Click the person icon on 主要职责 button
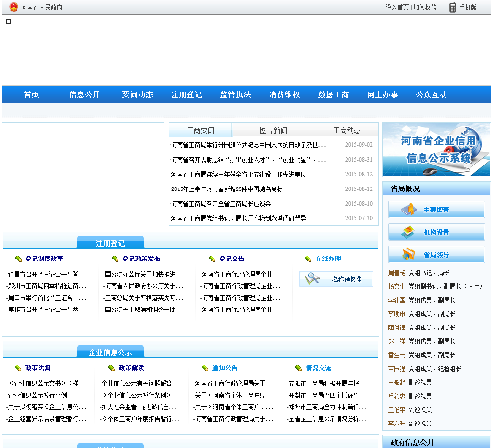 point(409,210)
